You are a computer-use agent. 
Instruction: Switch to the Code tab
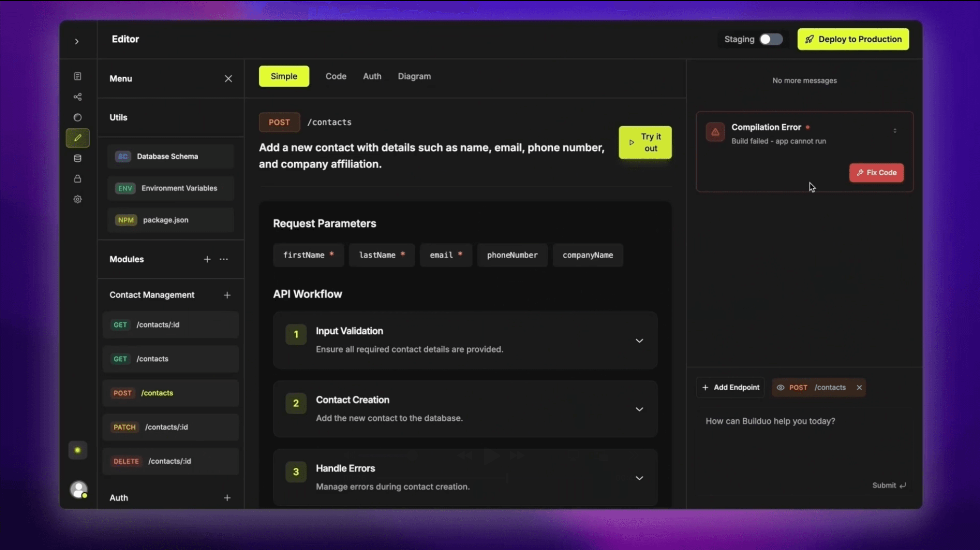(x=336, y=76)
